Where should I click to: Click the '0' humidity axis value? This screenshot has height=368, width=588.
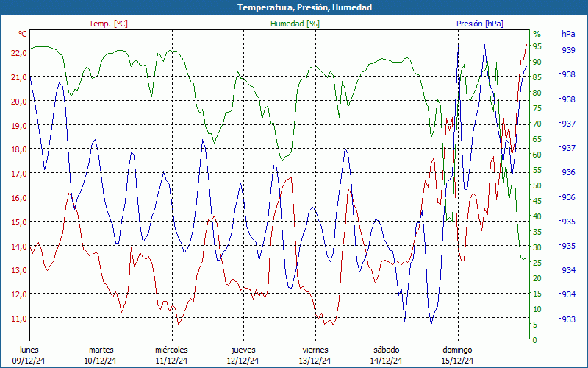click(x=535, y=340)
